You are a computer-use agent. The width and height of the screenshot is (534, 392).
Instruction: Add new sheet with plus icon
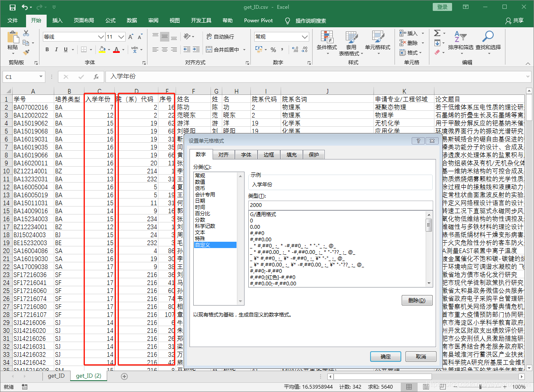124,376
